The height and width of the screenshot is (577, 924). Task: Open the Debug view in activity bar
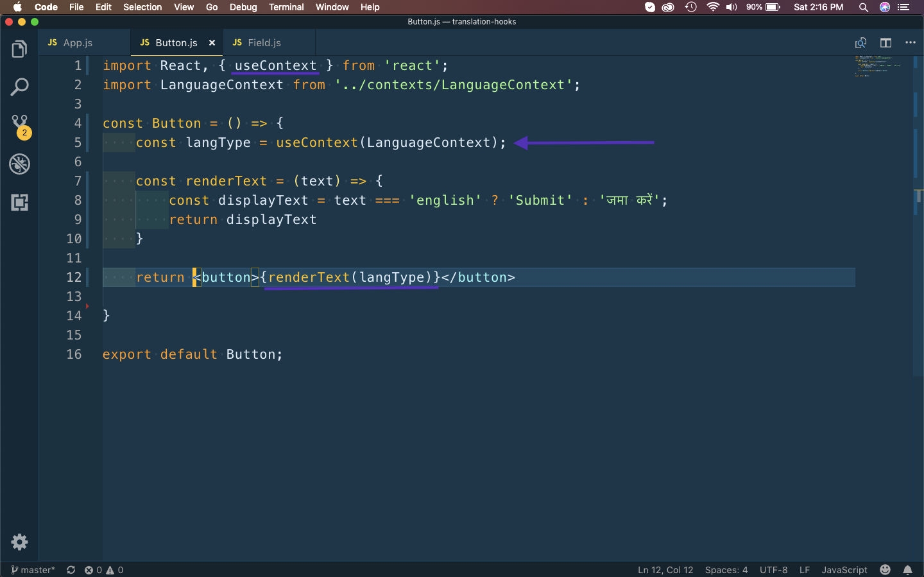point(19,164)
